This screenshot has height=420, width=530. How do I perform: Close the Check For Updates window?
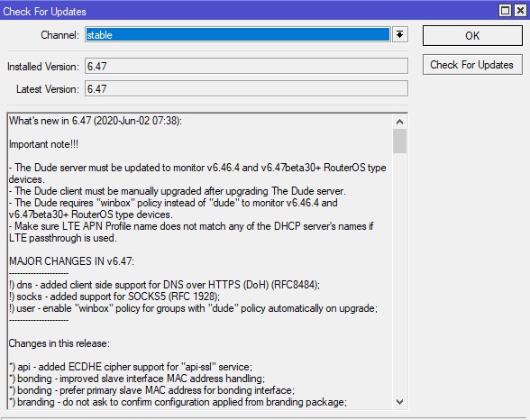coord(521,11)
